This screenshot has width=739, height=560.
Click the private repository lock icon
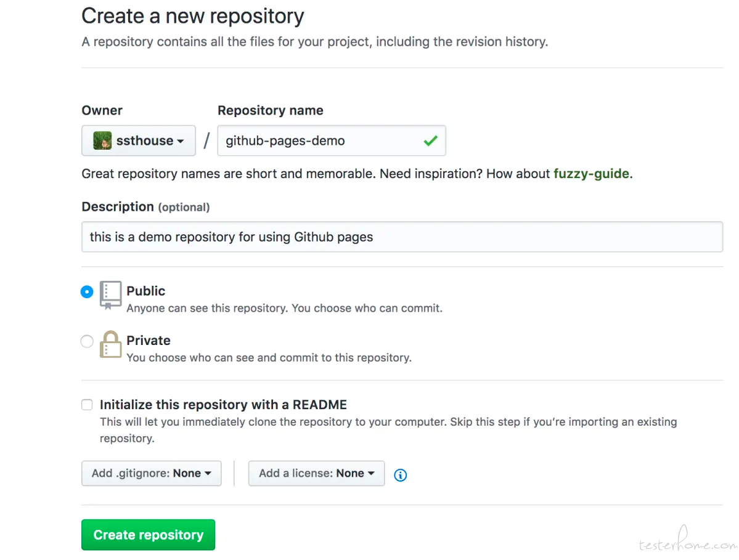[x=110, y=344]
